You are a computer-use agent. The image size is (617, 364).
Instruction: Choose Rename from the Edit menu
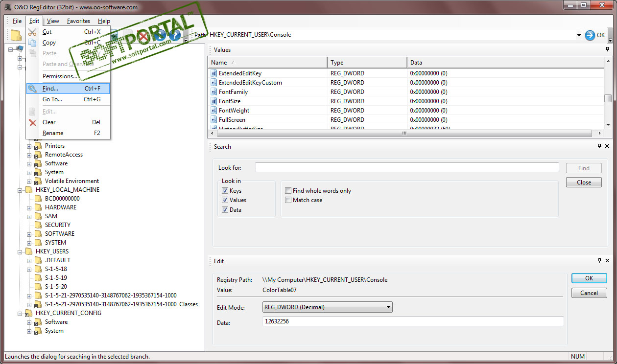(x=68, y=133)
